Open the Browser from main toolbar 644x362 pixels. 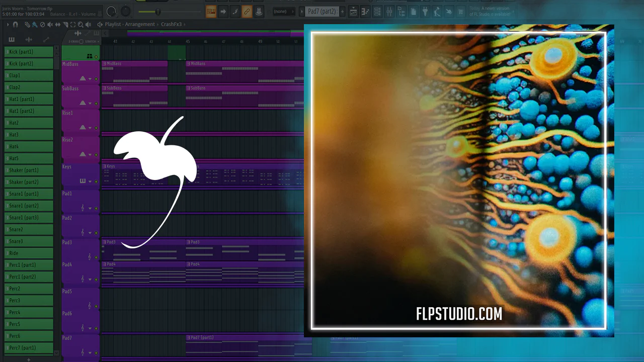(x=401, y=12)
